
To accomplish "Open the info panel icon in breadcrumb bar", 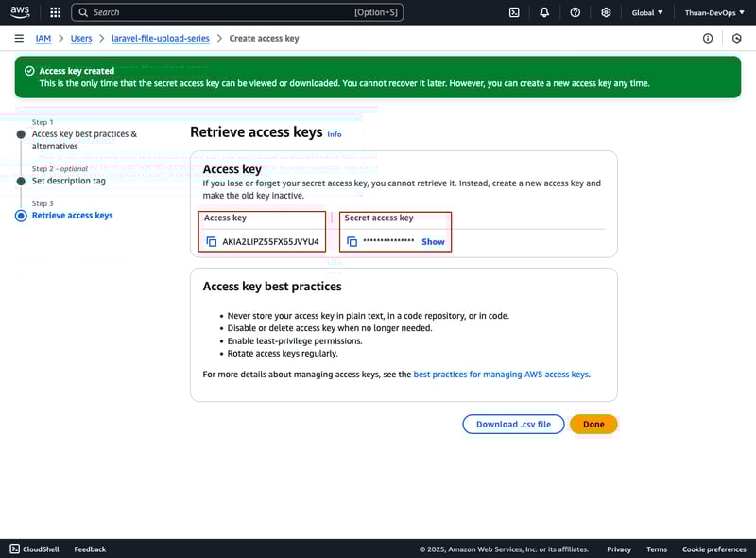I will (x=708, y=39).
